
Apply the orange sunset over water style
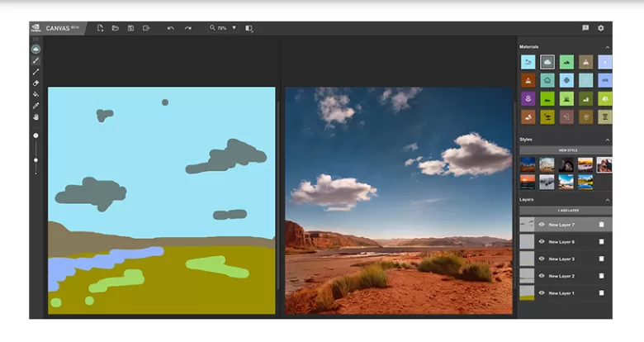click(x=528, y=182)
